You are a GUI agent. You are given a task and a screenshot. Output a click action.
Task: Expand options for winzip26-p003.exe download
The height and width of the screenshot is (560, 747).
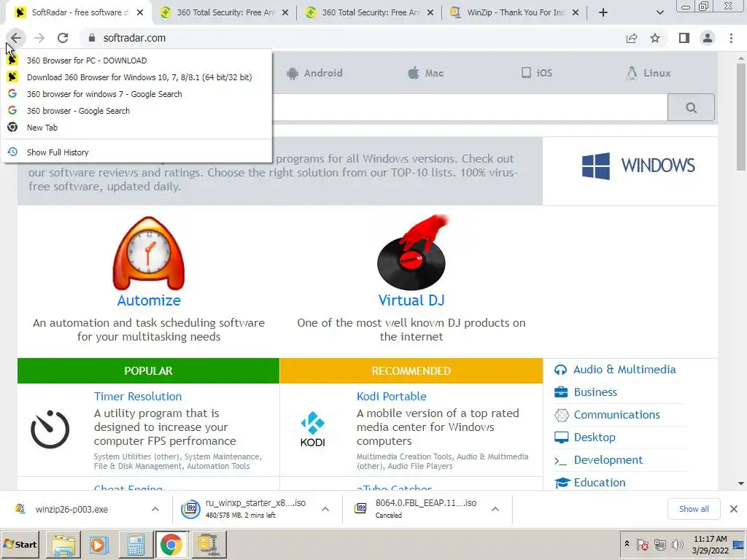click(155, 510)
